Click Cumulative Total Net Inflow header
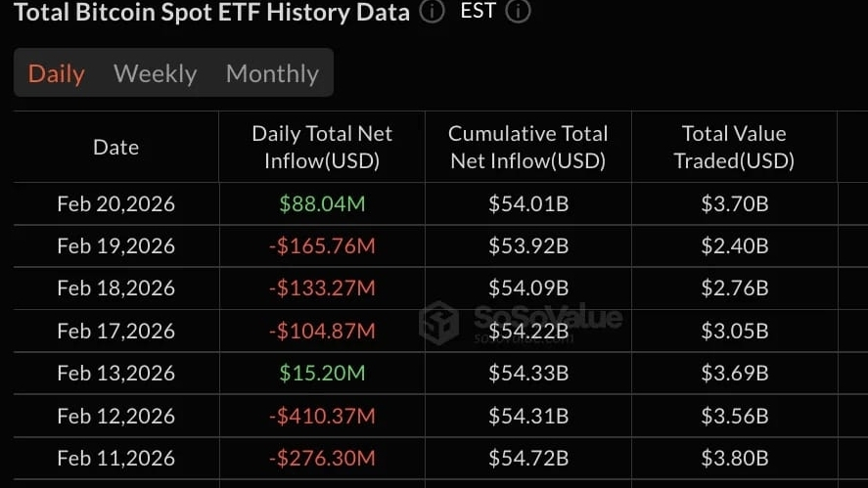This screenshot has width=868, height=488. (x=527, y=147)
